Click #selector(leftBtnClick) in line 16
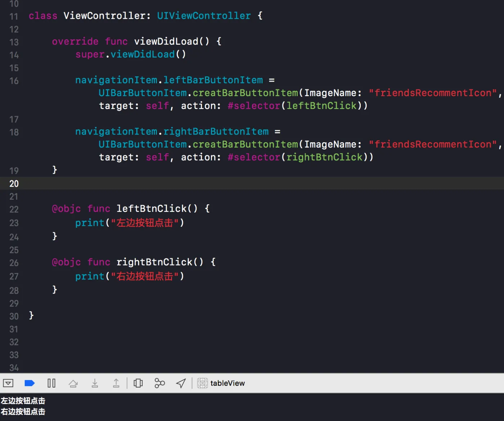The image size is (504, 421). coord(298,106)
